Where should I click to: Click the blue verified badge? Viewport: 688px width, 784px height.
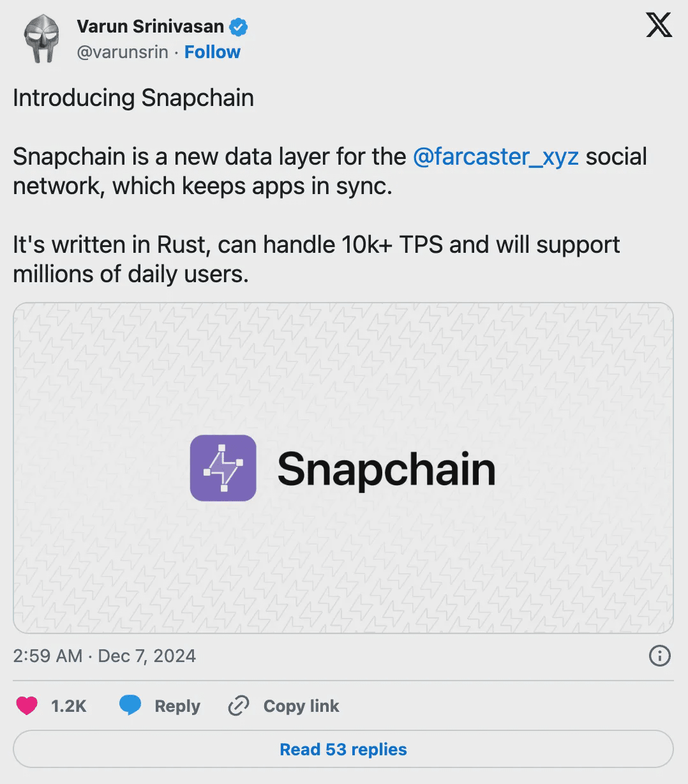pos(239,27)
